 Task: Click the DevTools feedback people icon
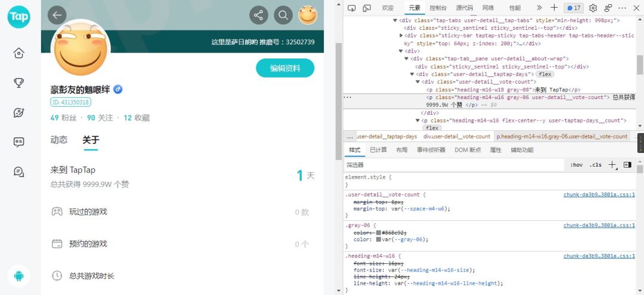(x=608, y=8)
